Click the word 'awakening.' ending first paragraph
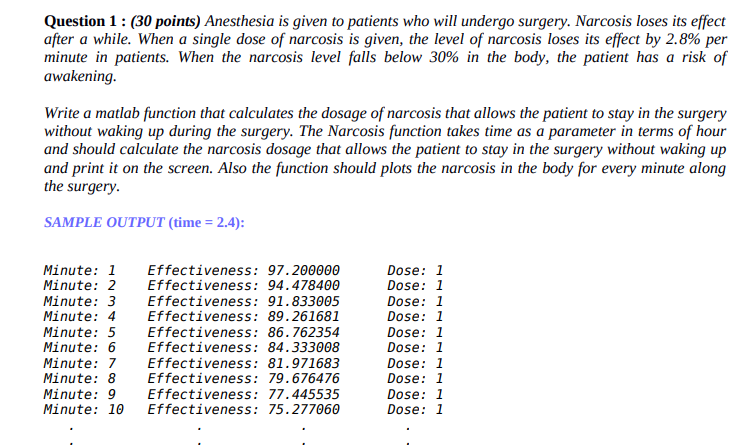The image size is (754, 447). pos(80,76)
